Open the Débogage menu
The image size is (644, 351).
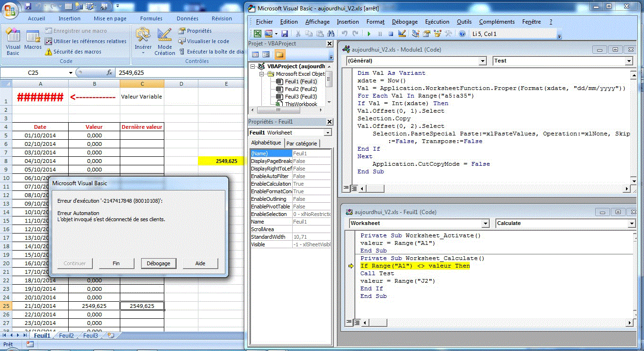click(404, 22)
